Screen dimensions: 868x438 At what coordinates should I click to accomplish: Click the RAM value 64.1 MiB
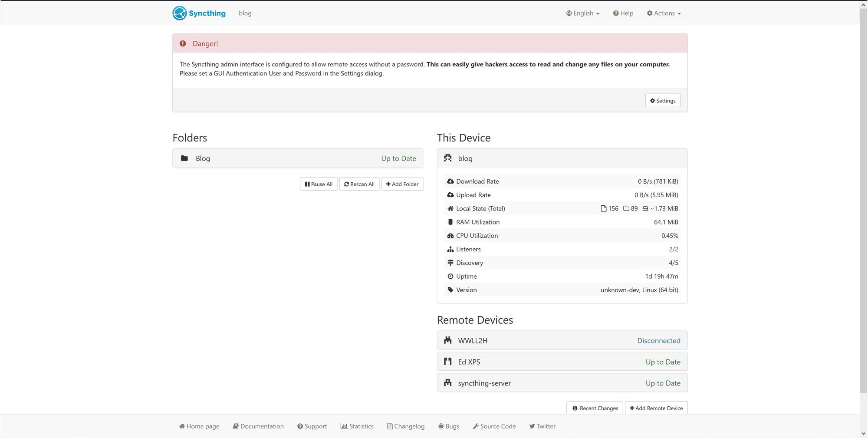click(x=666, y=222)
